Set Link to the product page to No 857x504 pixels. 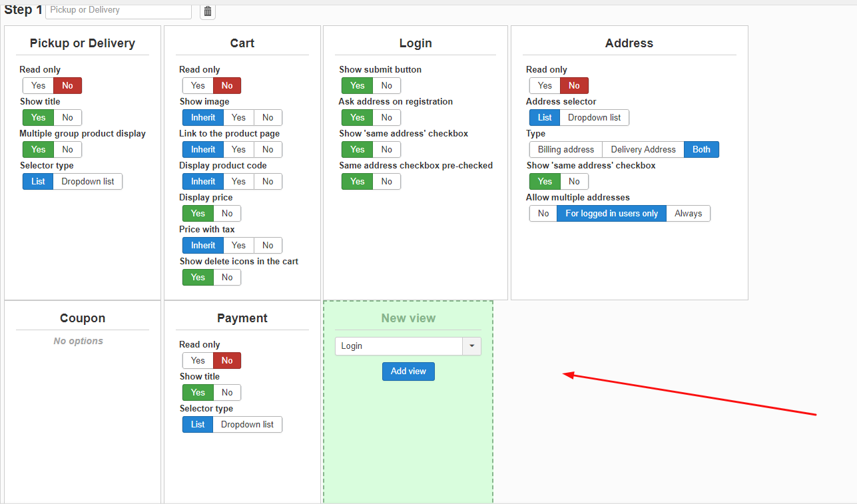point(268,149)
